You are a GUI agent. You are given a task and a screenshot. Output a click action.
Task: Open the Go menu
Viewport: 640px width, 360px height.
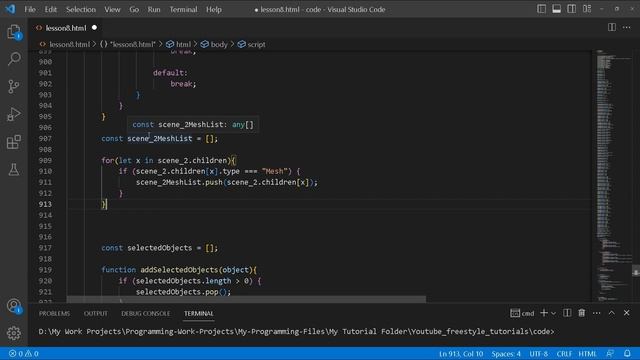pos(134,9)
